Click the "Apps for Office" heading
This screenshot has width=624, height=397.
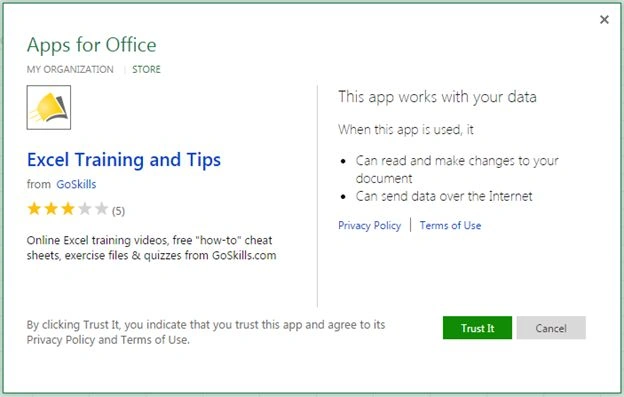92,45
